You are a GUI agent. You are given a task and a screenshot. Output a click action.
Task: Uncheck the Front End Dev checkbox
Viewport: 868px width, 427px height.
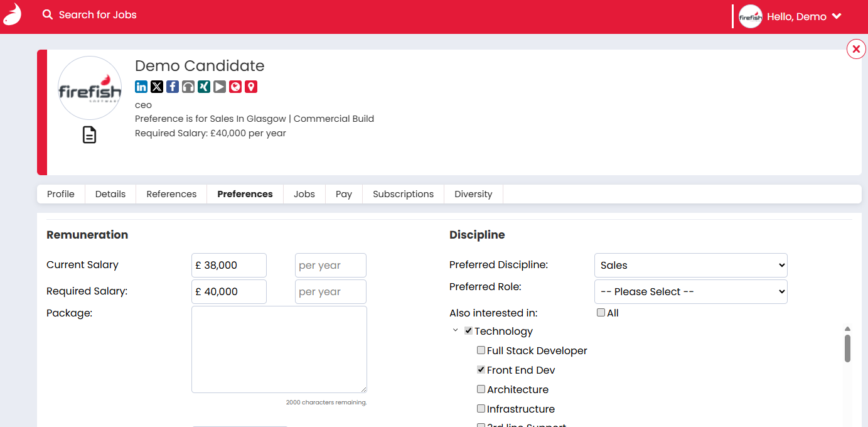pyautogui.click(x=481, y=370)
